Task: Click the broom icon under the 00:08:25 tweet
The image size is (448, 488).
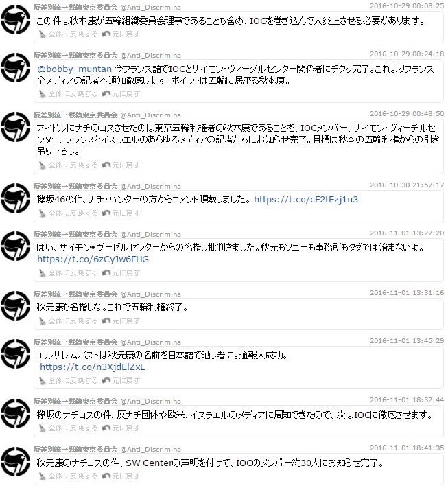Action: tap(43, 34)
